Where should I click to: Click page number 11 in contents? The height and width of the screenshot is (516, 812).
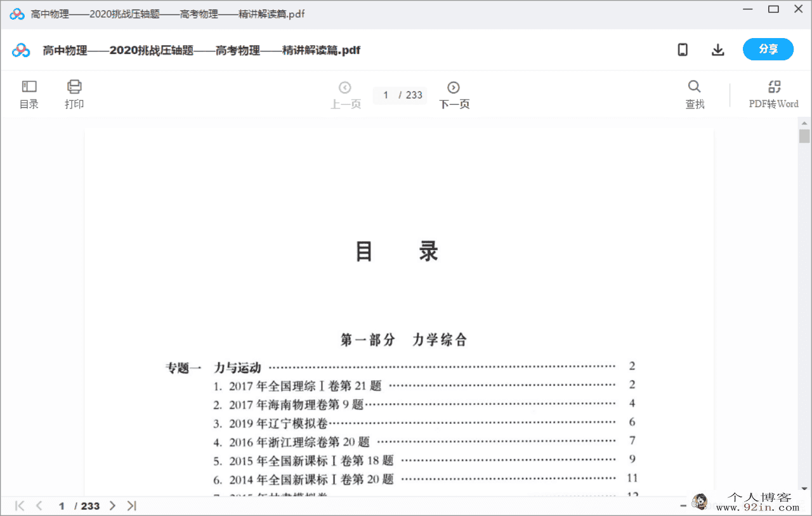click(631, 478)
